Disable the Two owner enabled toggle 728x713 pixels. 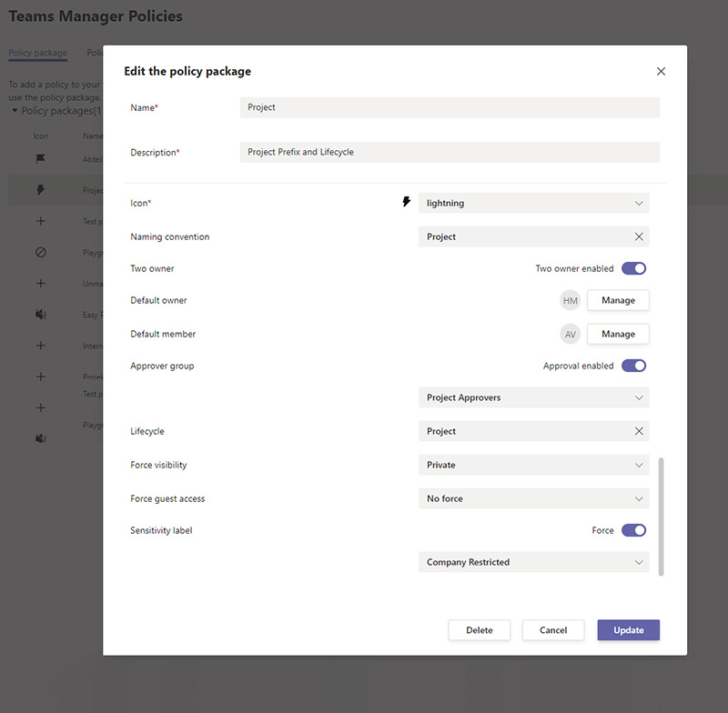[633, 268]
